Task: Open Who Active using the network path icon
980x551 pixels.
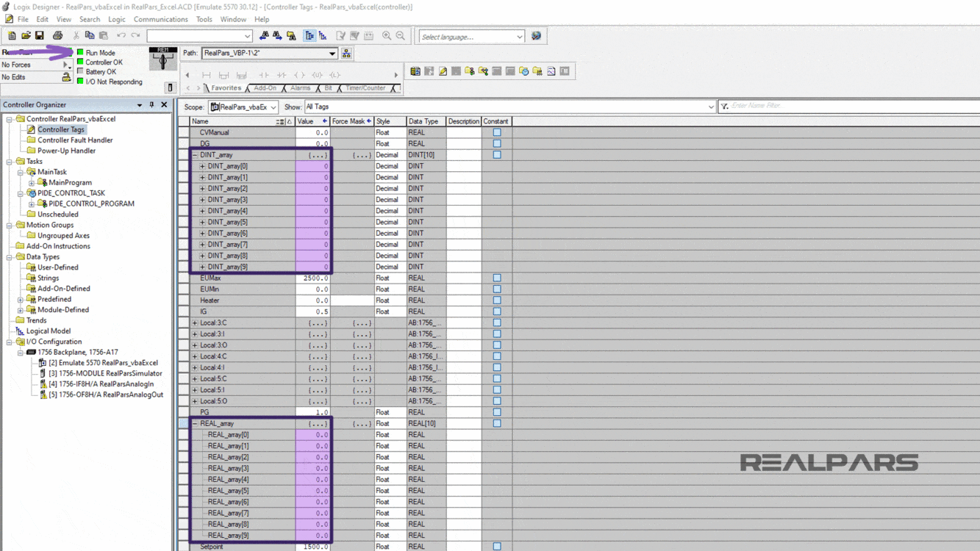Action: tap(345, 54)
